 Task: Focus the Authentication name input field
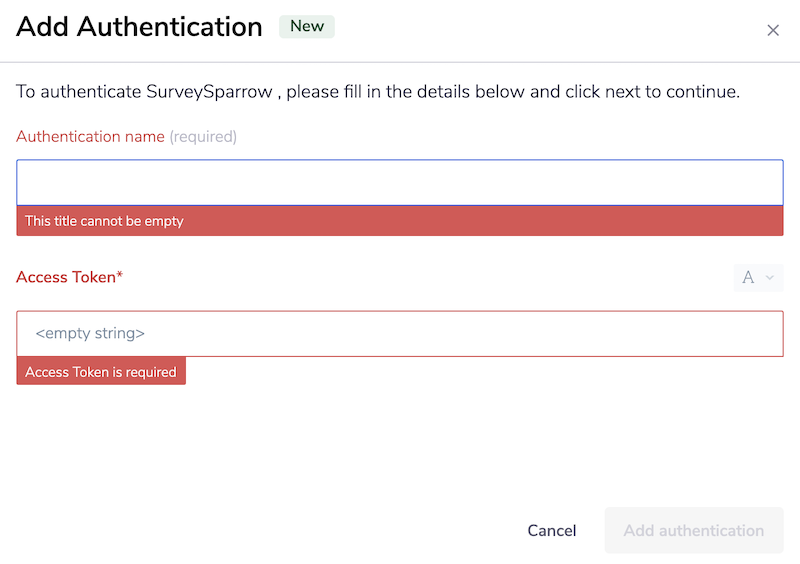399,183
